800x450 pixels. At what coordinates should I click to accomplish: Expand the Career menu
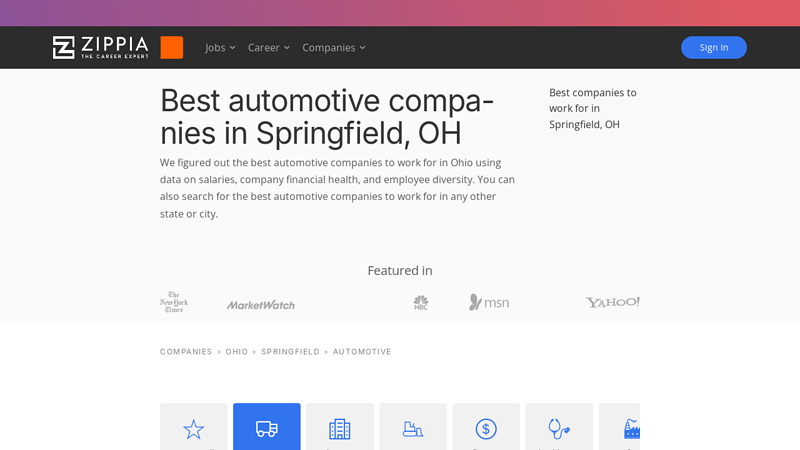(x=268, y=47)
